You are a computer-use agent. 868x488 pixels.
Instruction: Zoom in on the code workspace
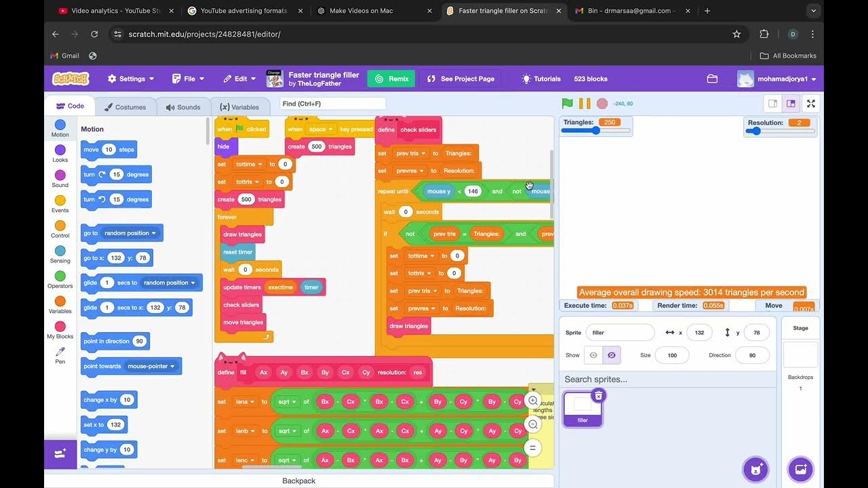[533, 401]
